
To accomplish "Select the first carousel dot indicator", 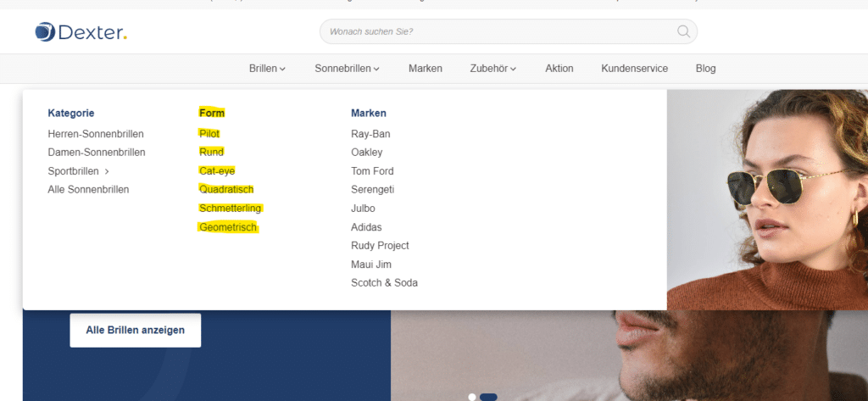I will [x=472, y=397].
